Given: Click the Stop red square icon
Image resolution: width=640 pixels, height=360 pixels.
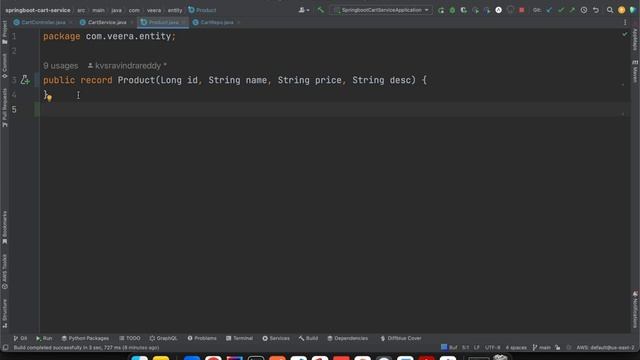Looking at the screenshot, I should pyautogui.click(x=522, y=10).
